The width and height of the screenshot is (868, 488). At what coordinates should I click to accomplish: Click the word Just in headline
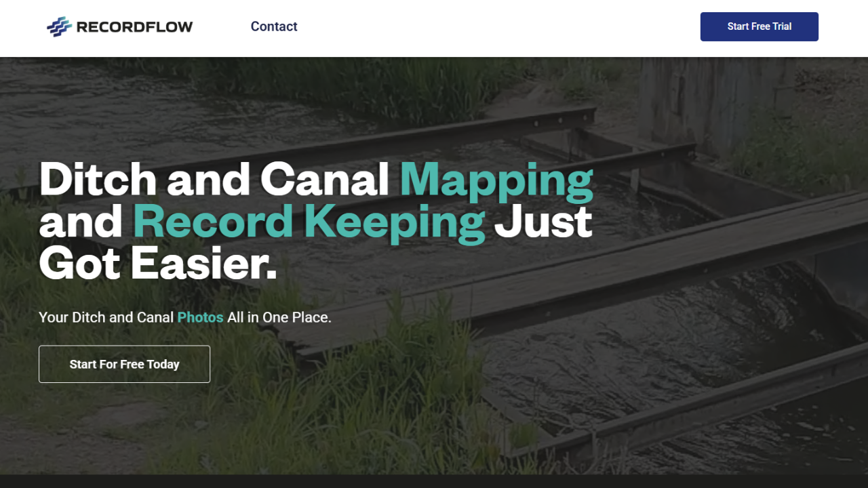click(x=543, y=223)
